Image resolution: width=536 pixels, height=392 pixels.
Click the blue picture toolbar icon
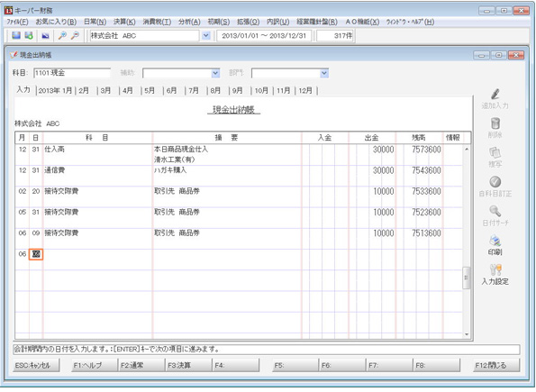click(x=45, y=35)
